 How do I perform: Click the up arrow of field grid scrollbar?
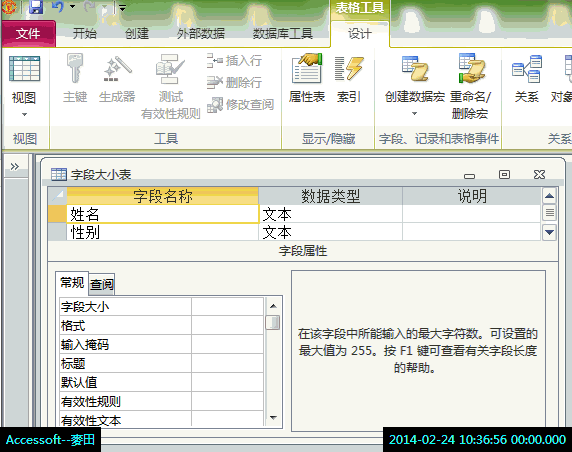(549, 196)
